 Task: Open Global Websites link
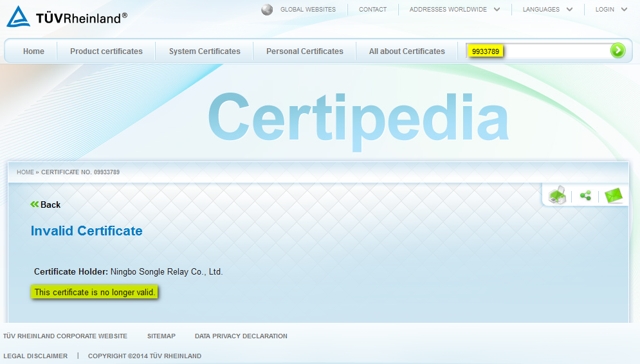click(307, 10)
